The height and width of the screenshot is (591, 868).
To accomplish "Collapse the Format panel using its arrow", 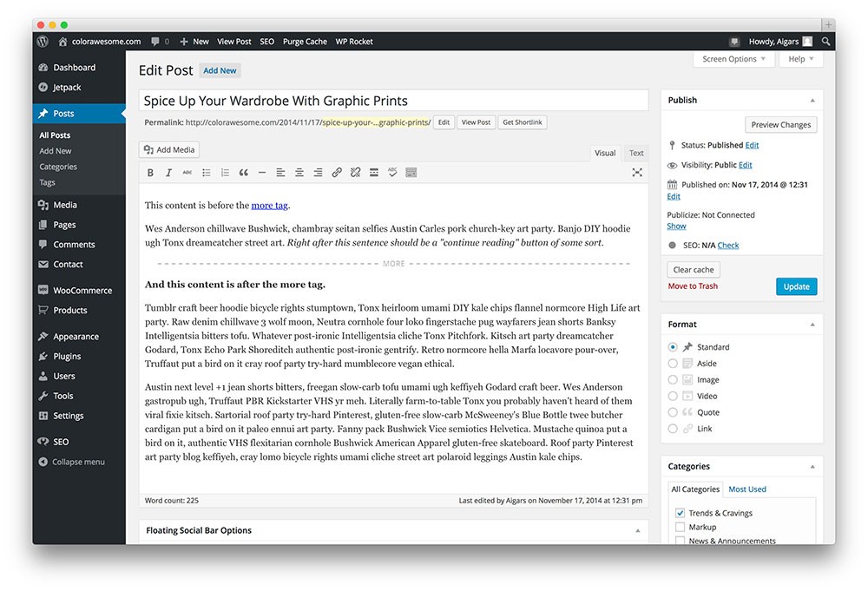I will point(812,325).
